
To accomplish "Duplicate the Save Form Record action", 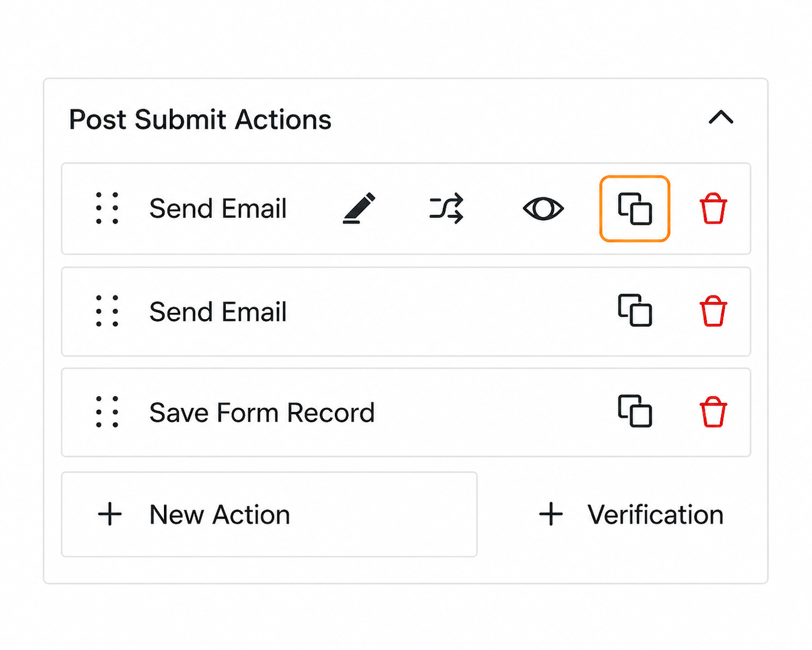I will point(635,412).
